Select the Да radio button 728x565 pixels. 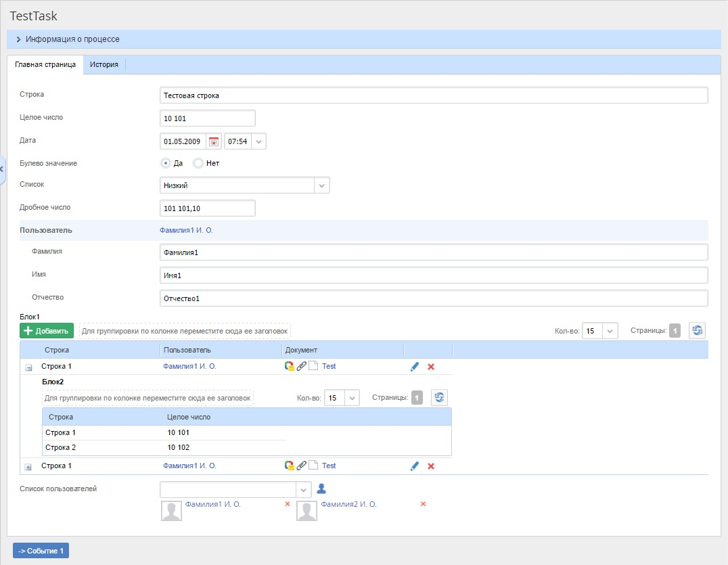pos(166,163)
